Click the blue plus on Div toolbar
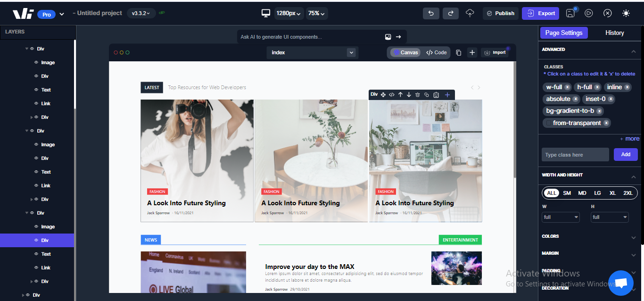Image resolution: width=644 pixels, height=301 pixels. [447, 95]
